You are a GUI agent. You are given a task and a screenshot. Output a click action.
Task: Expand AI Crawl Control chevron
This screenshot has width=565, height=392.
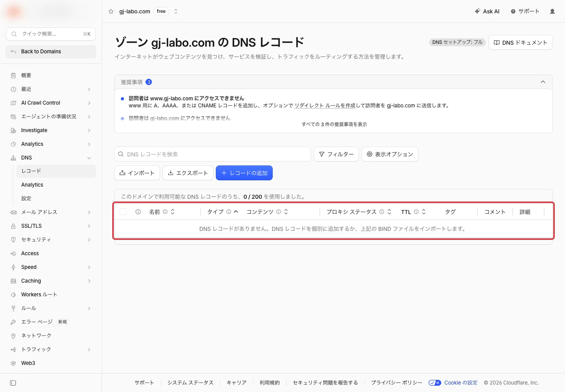89,103
